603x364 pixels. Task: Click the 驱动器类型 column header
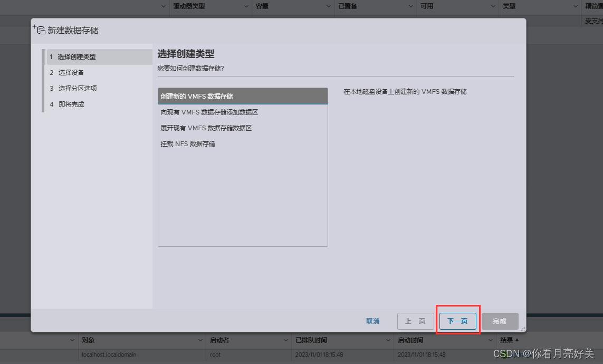(189, 6)
